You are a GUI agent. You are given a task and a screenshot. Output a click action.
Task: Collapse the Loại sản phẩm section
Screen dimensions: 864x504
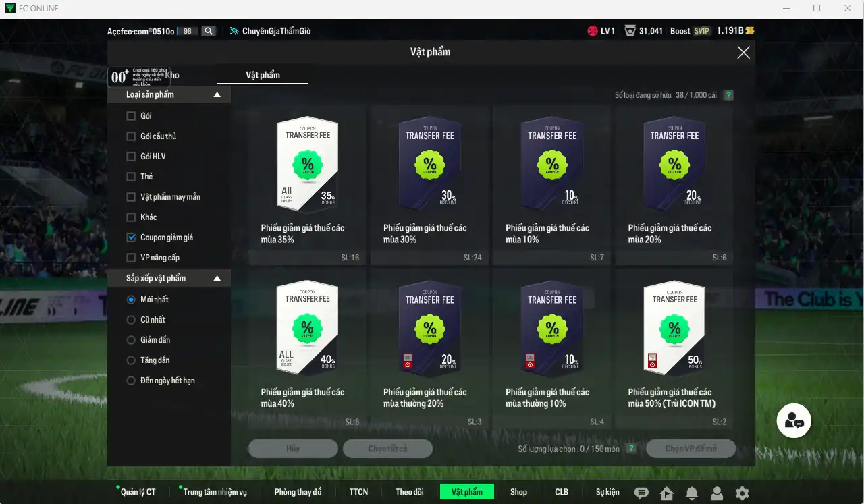[217, 95]
